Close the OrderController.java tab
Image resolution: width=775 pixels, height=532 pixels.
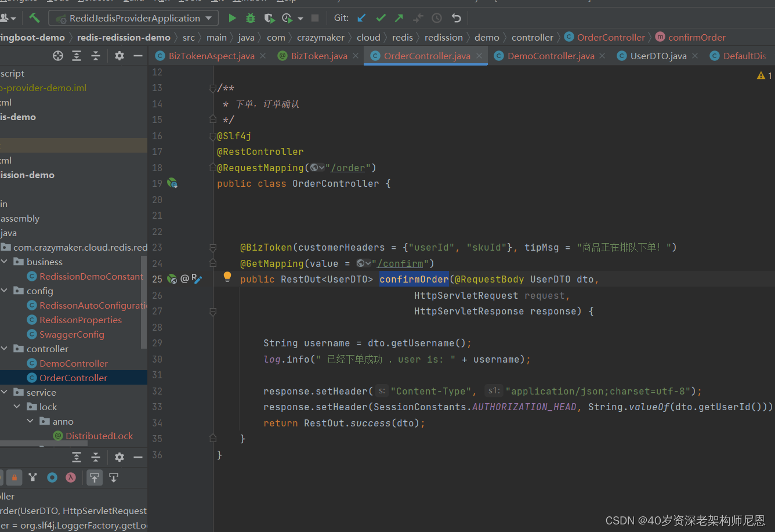pos(479,56)
